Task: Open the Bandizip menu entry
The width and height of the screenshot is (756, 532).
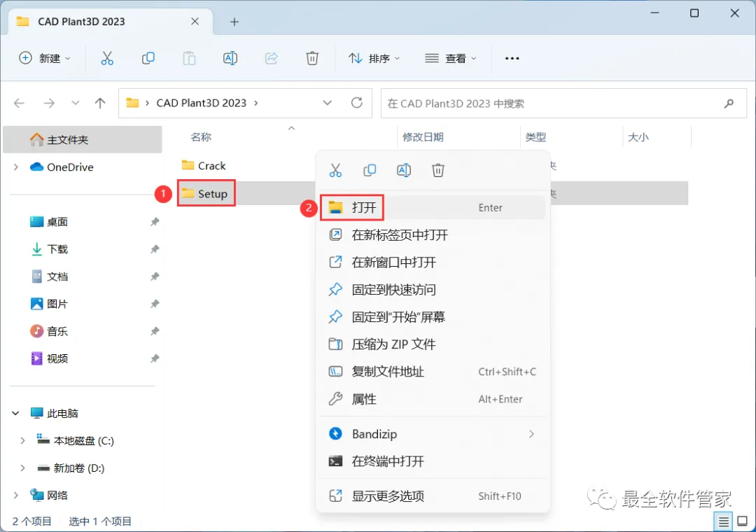Action: pos(433,434)
